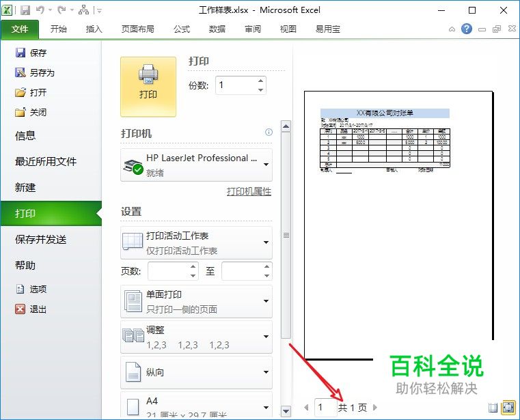Screen dimensions: 520x420
Task: Go to next preview page arrow
Action: [374, 407]
